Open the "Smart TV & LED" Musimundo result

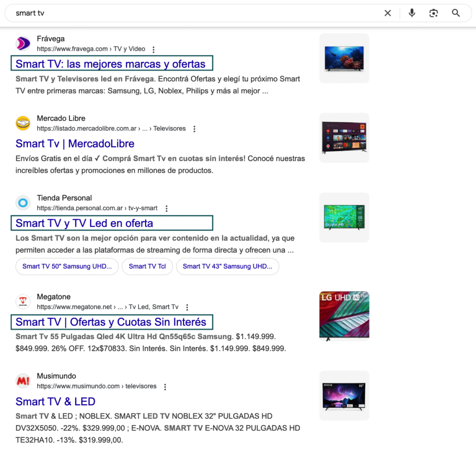56,401
